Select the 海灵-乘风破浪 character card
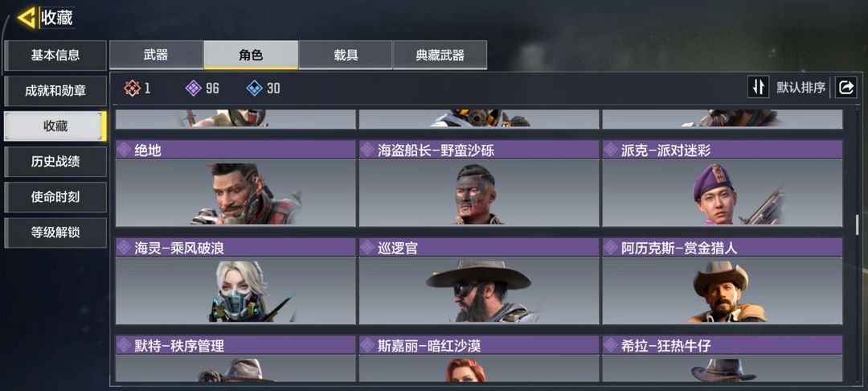868x391 pixels. (x=235, y=282)
